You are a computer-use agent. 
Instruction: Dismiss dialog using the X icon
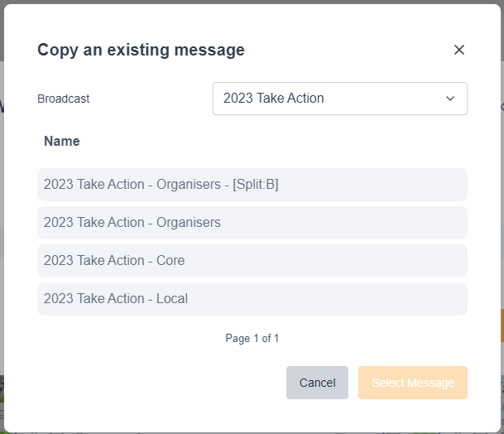[459, 50]
